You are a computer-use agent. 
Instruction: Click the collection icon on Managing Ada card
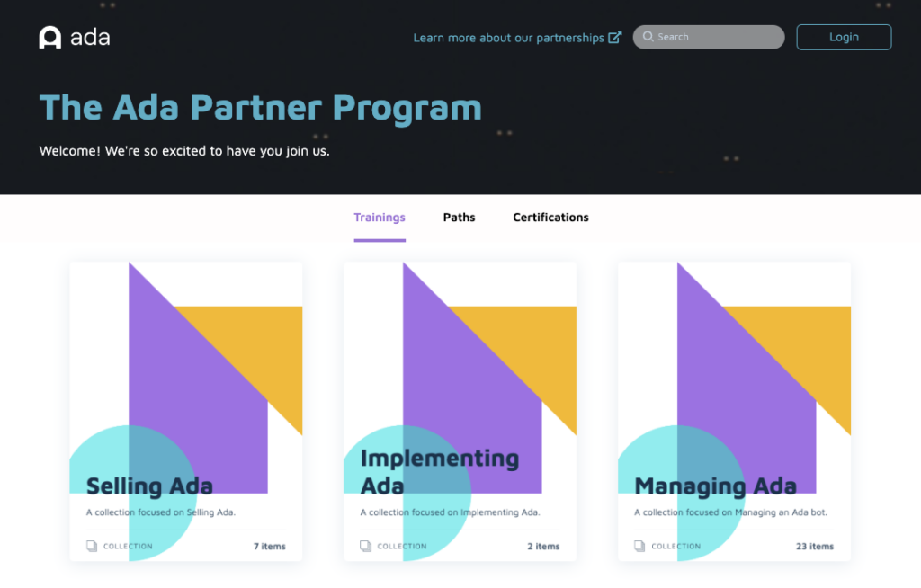639,546
